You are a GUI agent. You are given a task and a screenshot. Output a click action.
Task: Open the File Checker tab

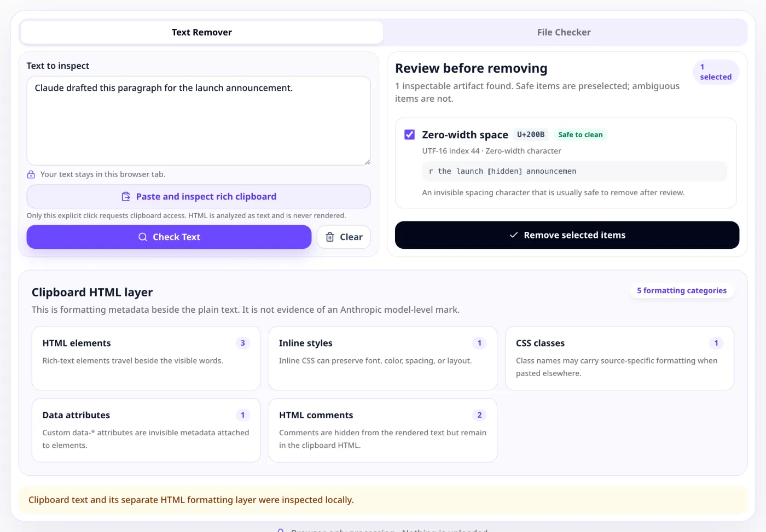click(564, 32)
